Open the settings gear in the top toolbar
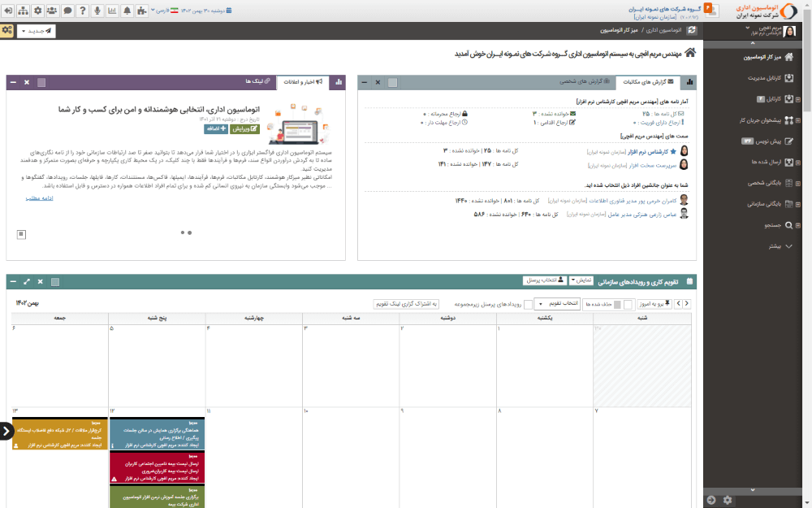 point(37,11)
